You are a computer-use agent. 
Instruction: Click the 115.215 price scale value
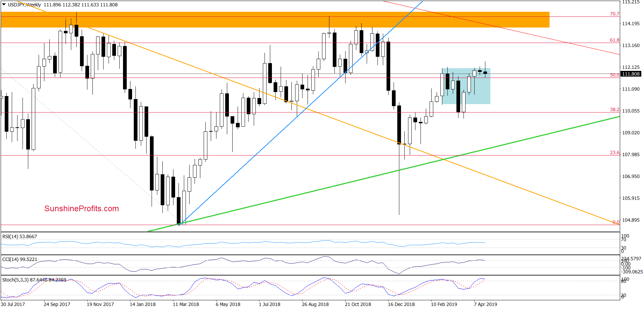pos(631,2)
